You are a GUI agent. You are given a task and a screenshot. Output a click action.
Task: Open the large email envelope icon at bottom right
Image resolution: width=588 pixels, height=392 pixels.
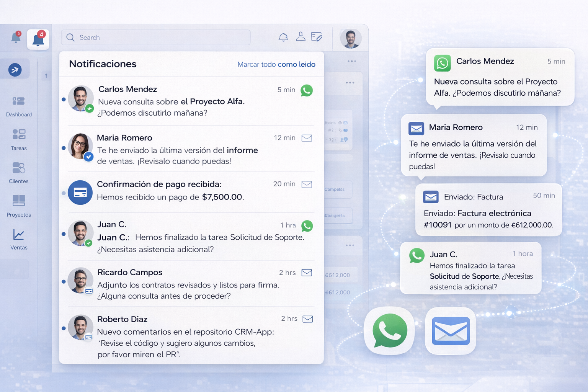450,330
